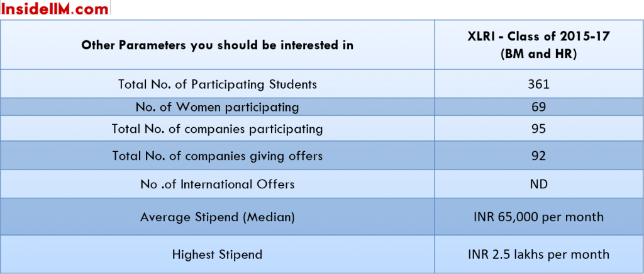The width and height of the screenshot is (644, 274).
Task: Click the 'Highest Stipend' label
Action: pyautogui.click(x=217, y=254)
